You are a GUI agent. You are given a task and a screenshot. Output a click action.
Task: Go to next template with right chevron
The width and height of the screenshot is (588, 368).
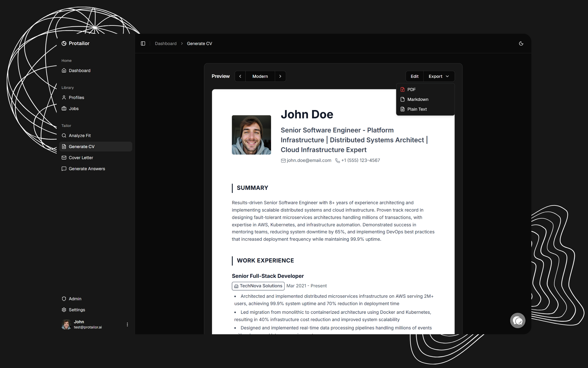pyautogui.click(x=280, y=76)
